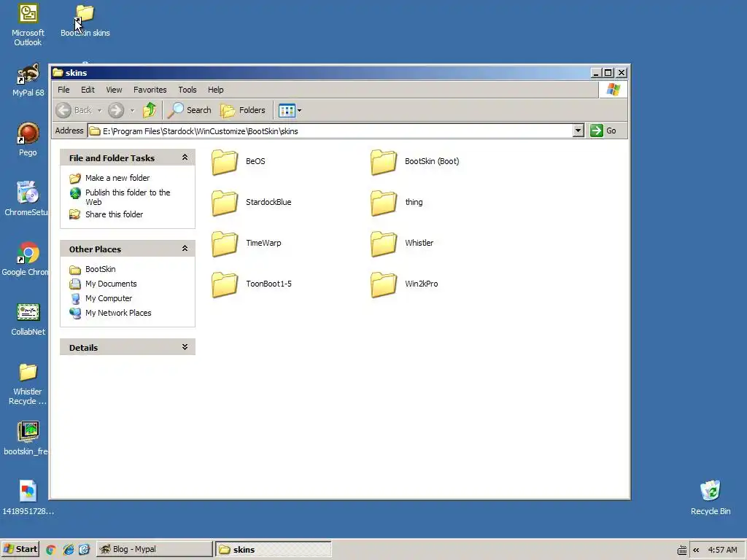This screenshot has height=560, width=747.
Task: Select the folder named thing
Action: [x=384, y=203]
